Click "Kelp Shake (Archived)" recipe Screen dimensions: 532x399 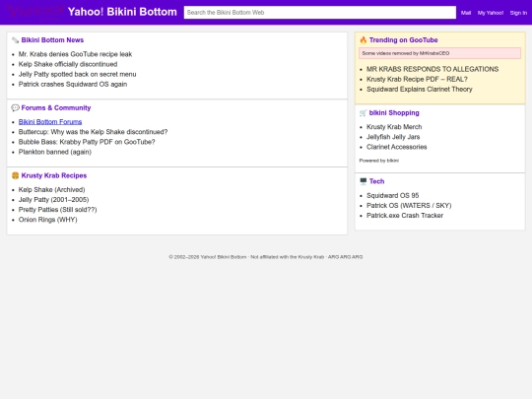click(x=51, y=190)
